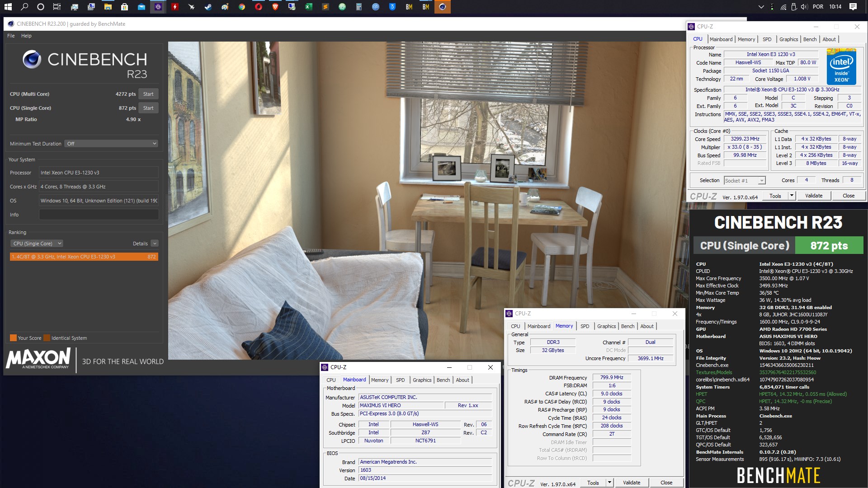Open Cortana circle icon on taskbar
The height and width of the screenshot is (488, 868).
(x=41, y=7)
